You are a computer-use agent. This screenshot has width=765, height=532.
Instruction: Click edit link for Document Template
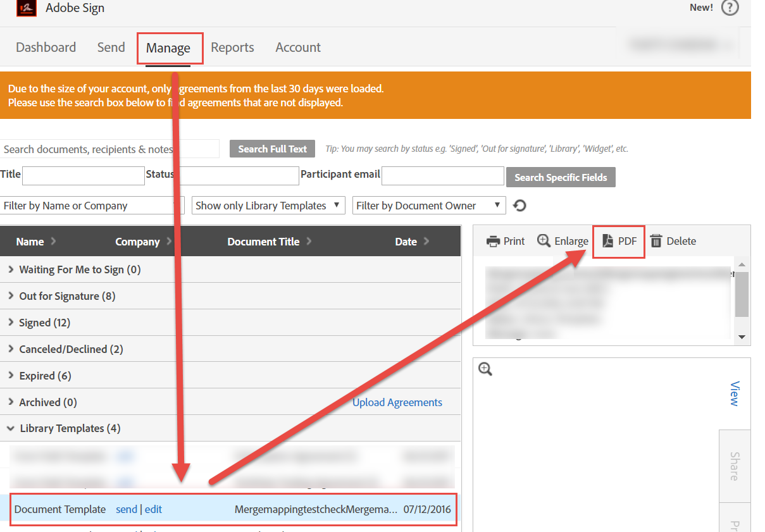153,509
